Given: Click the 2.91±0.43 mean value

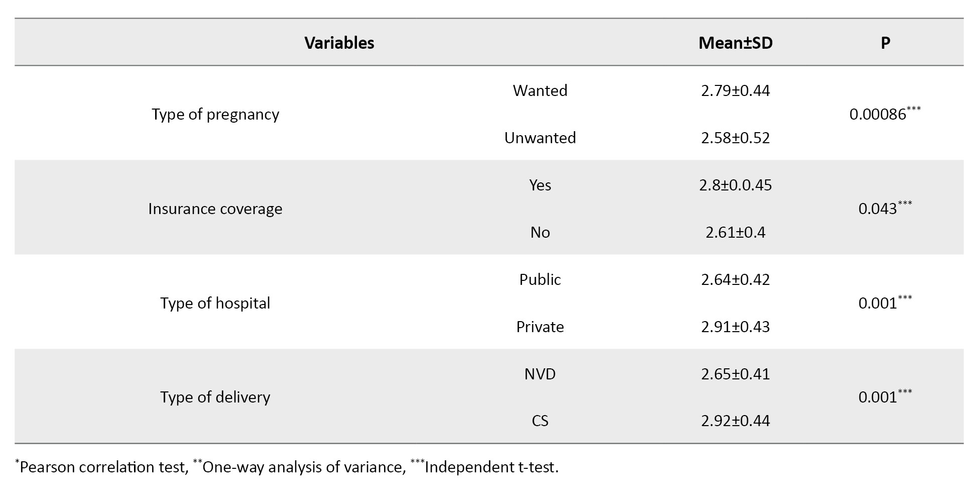Looking at the screenshot, I should tap(735, 327).
